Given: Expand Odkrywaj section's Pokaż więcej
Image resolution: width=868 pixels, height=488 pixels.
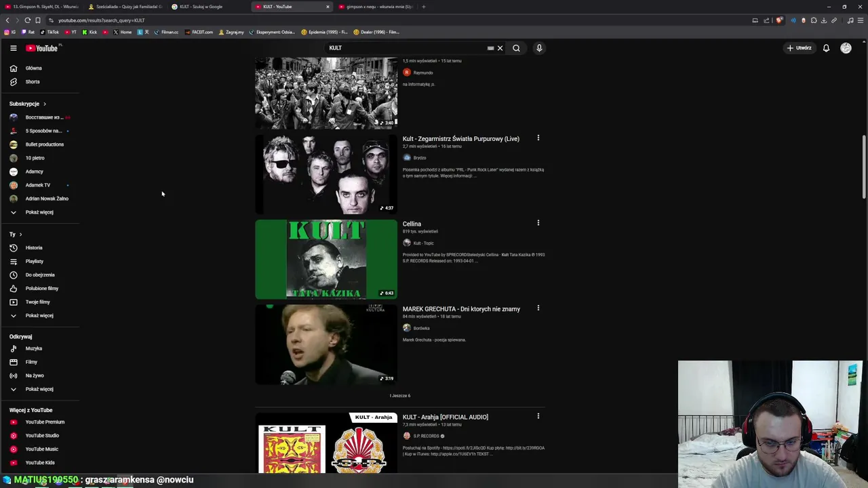Looking at the screenshot, I should pyautogui.click(x=39, y=389).
